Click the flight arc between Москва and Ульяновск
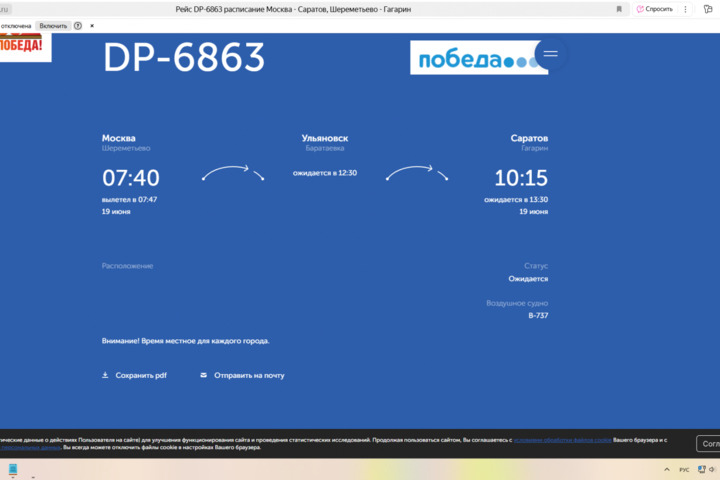 click(x=233, y=172)
